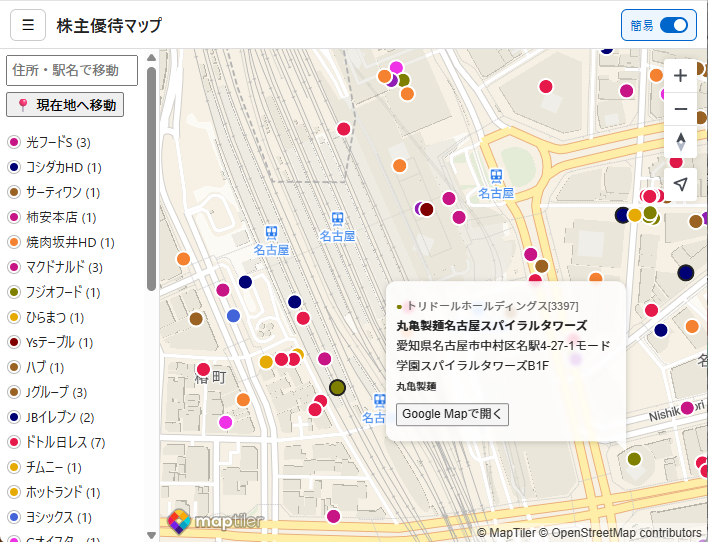This screenshot has height=542, width=708.
Task: Open Google Mapで開く button in popup
Action: click(x=452, y=414)
